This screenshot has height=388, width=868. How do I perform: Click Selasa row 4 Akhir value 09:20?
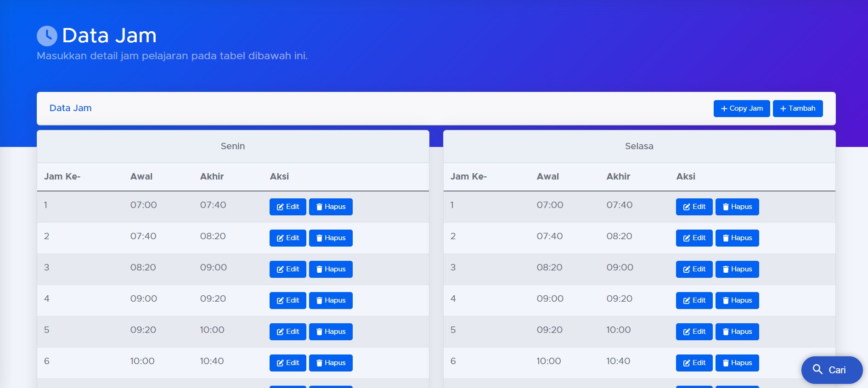point(620,298)
